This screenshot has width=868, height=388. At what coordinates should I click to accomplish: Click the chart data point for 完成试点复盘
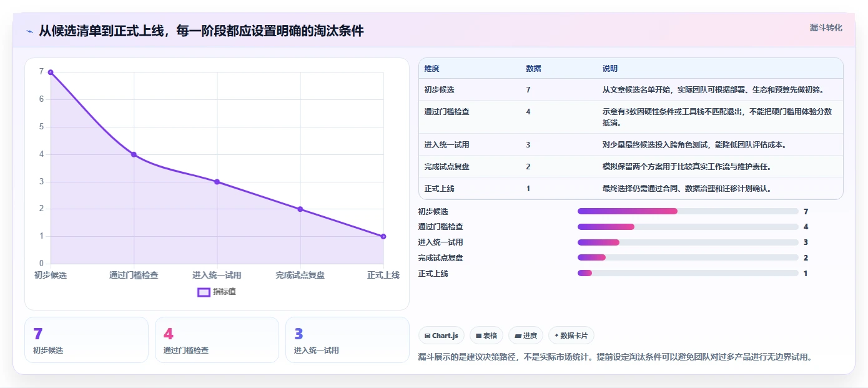point(300,209)
